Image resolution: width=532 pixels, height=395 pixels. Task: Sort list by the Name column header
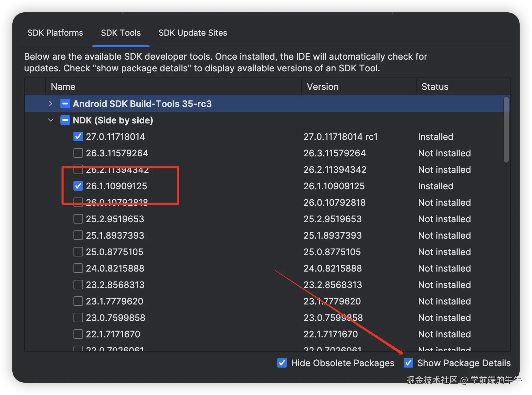(x=63, y=87)
